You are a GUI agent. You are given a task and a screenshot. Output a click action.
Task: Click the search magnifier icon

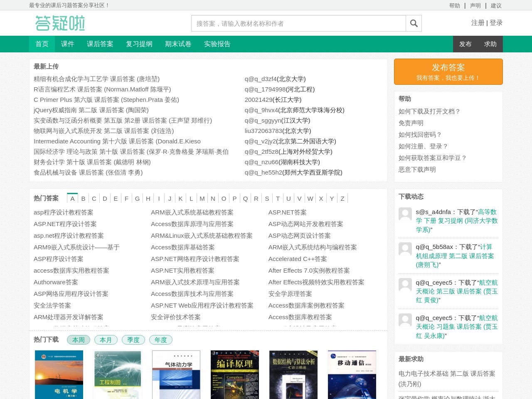(414, 23)
